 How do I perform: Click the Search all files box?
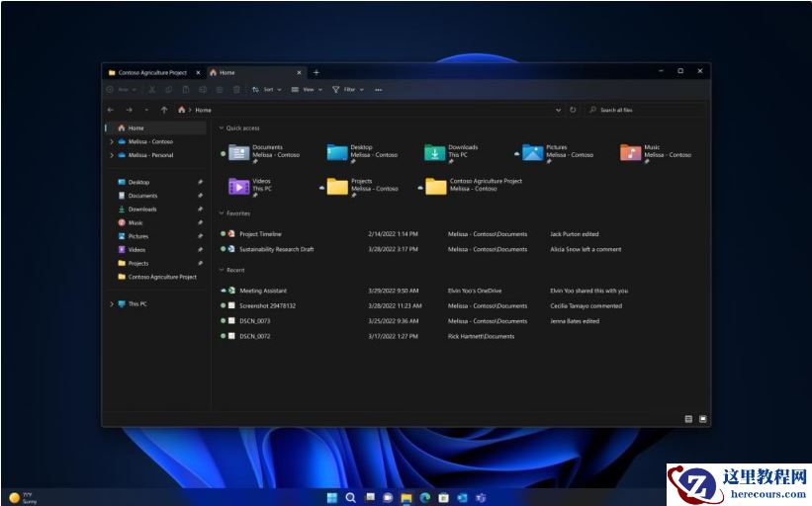point(643,110)
